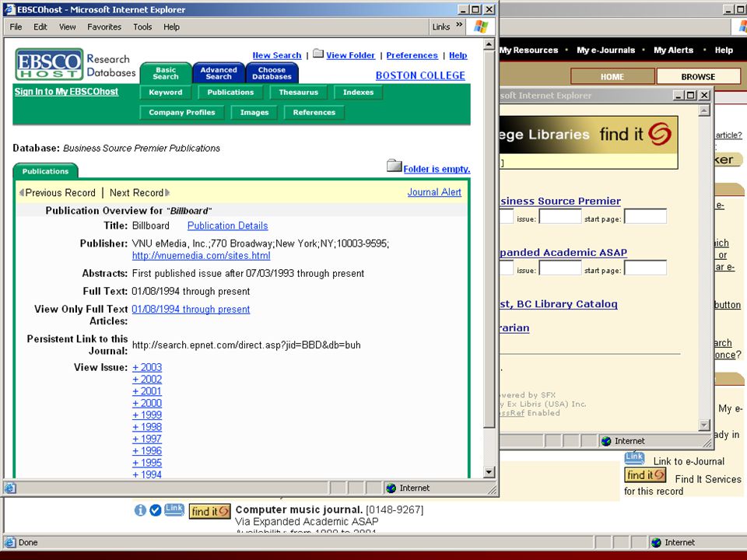
Task: Click My Alerts in background window
Action: [673, 50]
